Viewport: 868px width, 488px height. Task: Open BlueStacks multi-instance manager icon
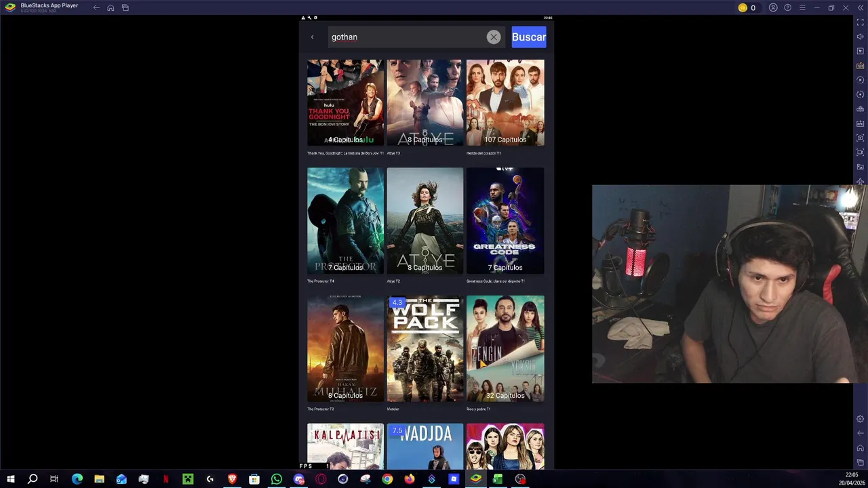coord(861,109)
